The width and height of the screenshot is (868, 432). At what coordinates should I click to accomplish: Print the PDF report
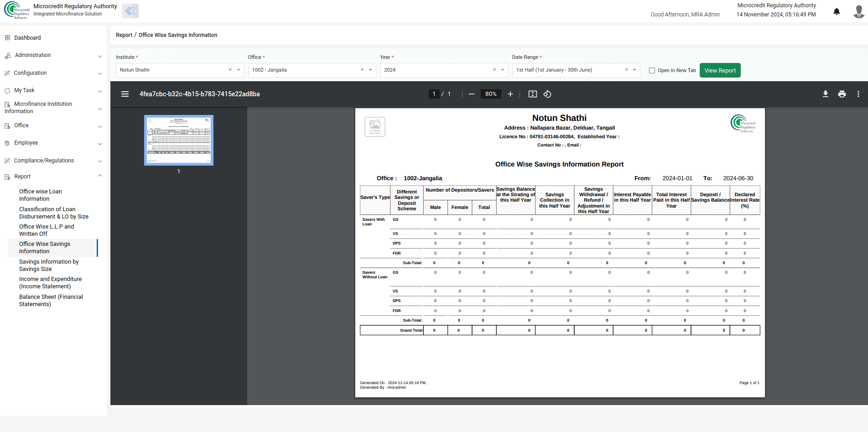point(842,94)
